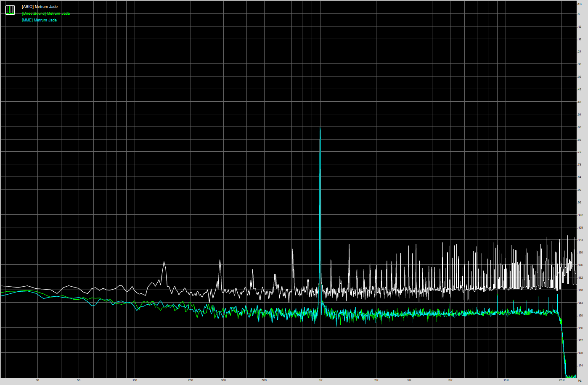Image resolution: width=588 pixels, height=385 pixels.
Task: Click the white ASIO spike near 150 Hz
Action: (164, 263)
